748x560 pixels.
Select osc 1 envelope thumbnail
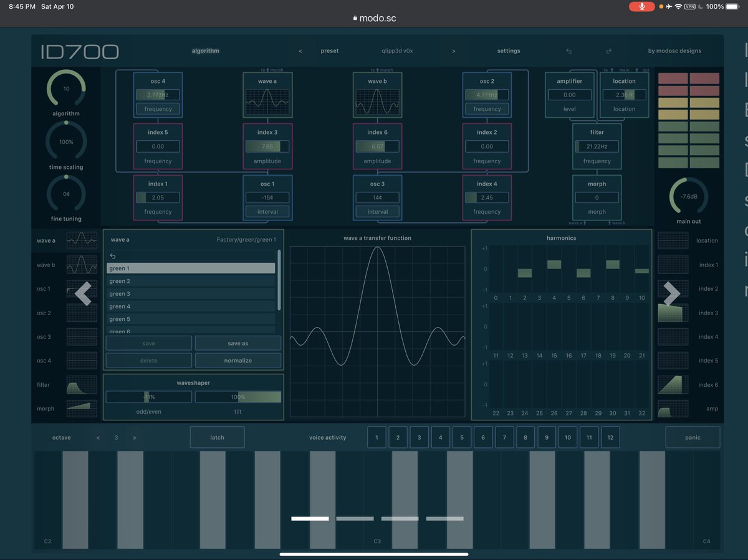pyautogui.click(x=82, y=289)
